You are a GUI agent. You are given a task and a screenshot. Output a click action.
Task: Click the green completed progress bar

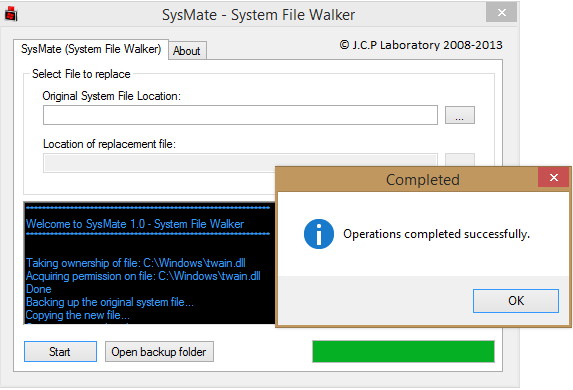pyautogui.click(x=403, y=352)
